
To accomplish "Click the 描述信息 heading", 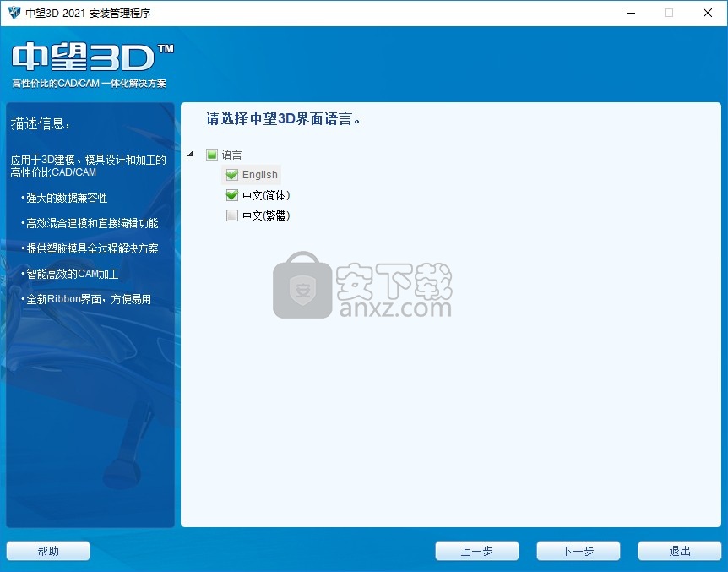I will 41,123.
